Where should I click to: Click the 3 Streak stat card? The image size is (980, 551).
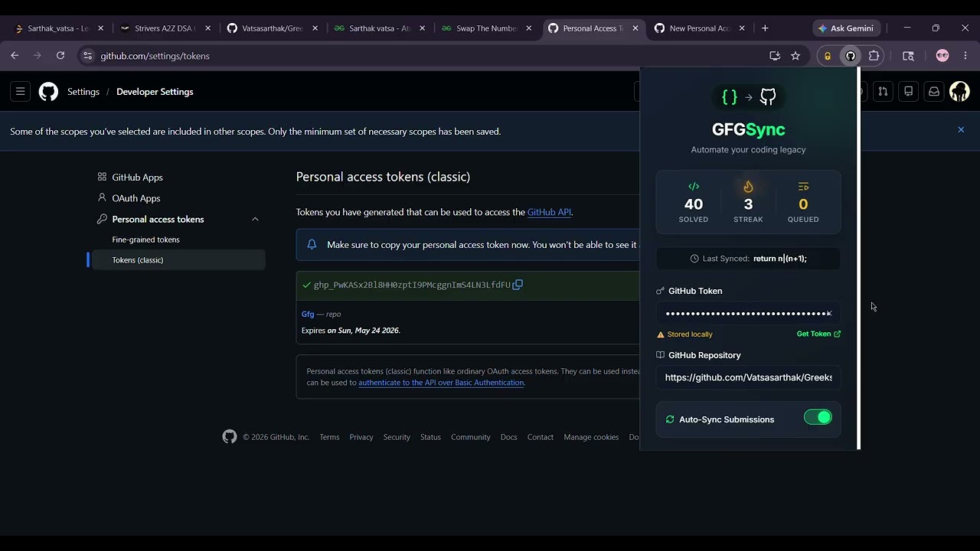pyautogui.click(x=748, y=203)
